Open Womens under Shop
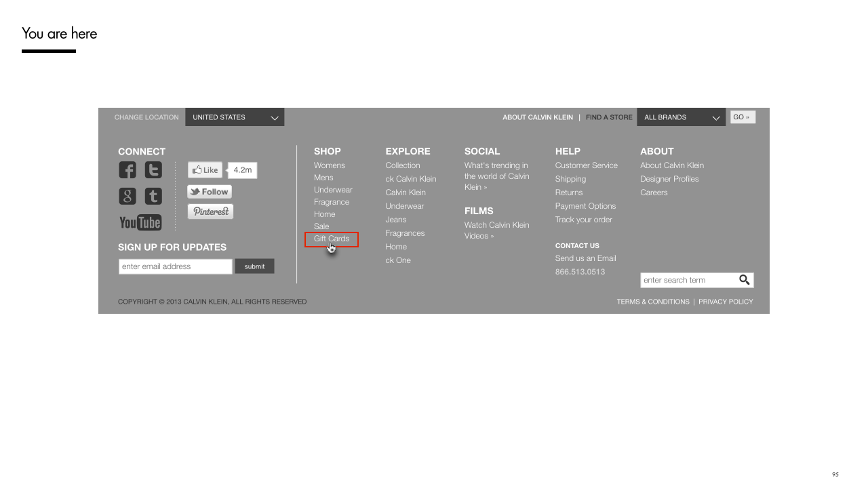The image size is (868, 488). tap(330, 165)
